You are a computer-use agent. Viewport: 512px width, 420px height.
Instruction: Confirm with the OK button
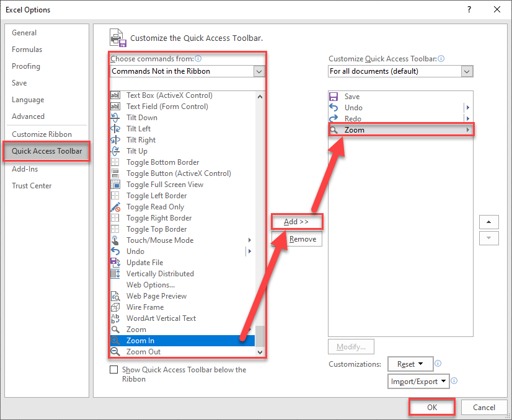[432, 407]
